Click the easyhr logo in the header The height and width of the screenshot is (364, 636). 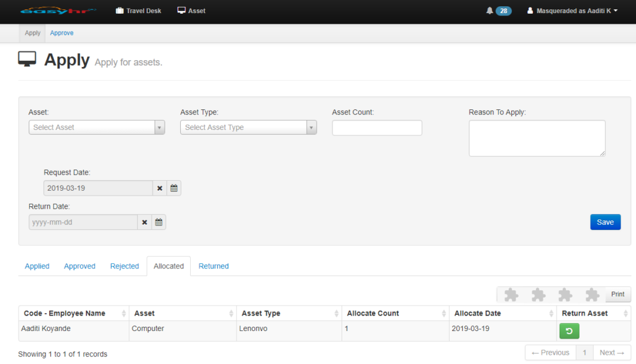point(59,10)
